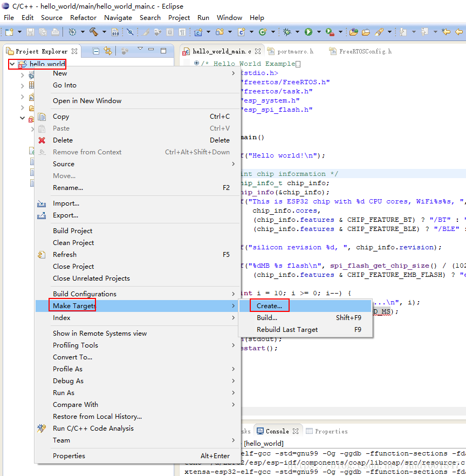The image size is (466, 476).
Task: Toggle Link with Editor in Project Explorer
Action: point(108,51)
